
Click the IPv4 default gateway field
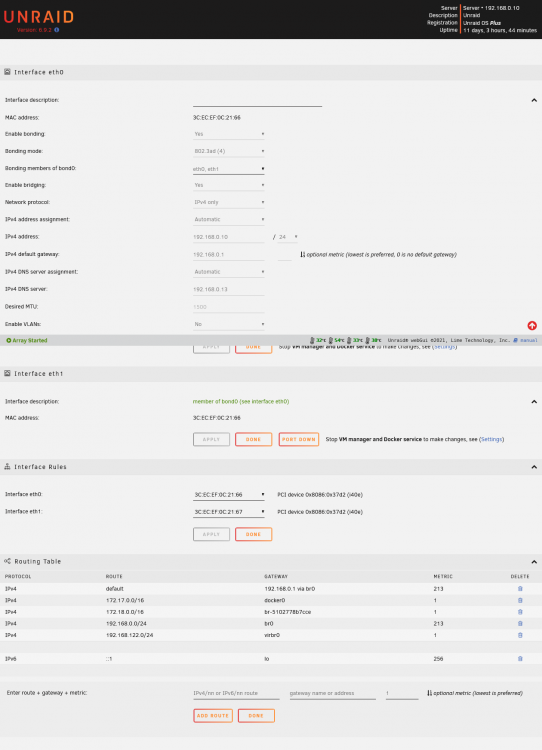pos(229,254)
